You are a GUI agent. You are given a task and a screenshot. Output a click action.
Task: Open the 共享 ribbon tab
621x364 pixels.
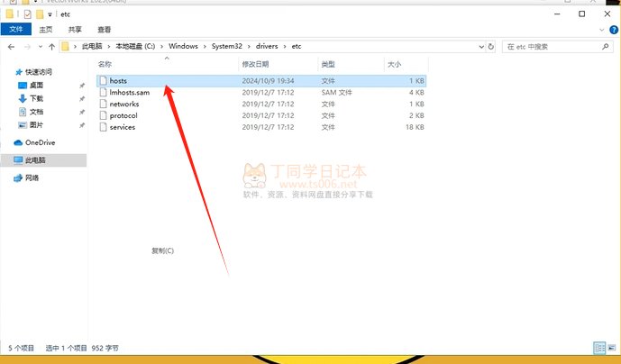click(x=75, y=30)
